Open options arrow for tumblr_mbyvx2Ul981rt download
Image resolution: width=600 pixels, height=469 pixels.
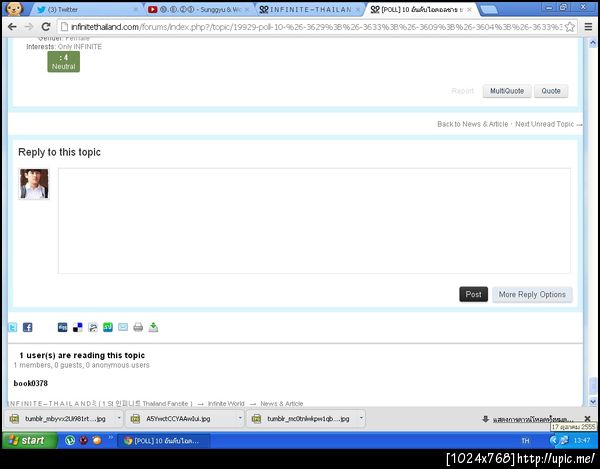[119, 419]
